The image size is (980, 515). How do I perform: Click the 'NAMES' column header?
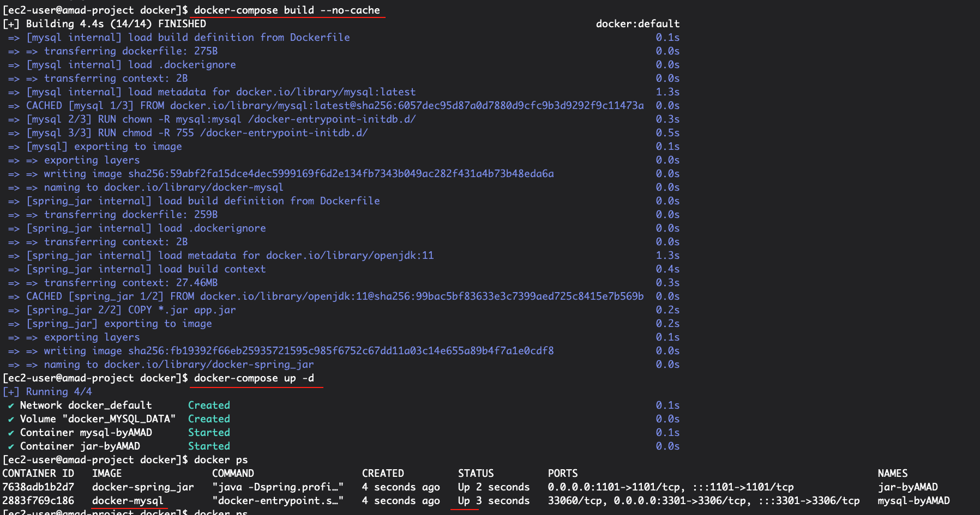[893, 473]
